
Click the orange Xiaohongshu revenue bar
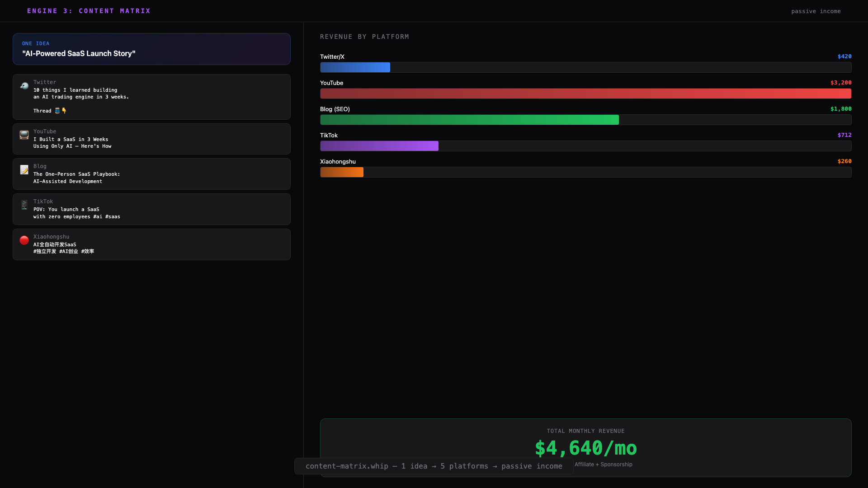[342, 173]
